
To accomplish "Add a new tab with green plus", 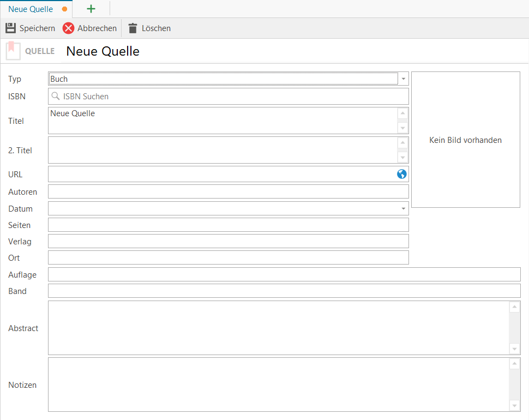I will (91, 9).
